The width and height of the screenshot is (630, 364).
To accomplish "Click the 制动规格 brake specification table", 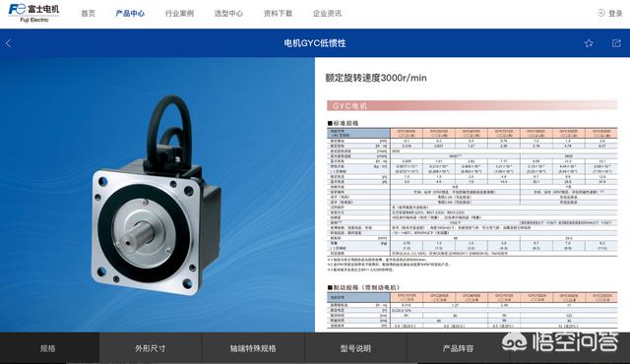I will pos(472,311).
